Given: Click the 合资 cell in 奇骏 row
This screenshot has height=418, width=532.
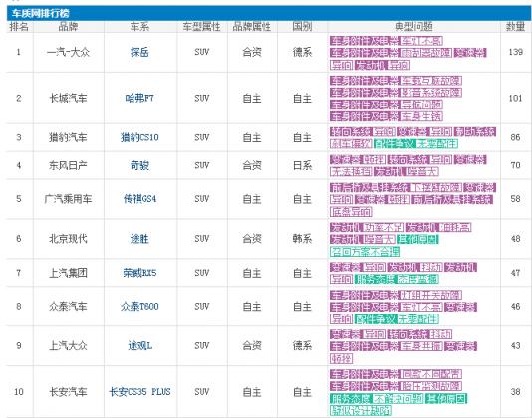Looking at the screenshot, I should click(x=252, y=165).
